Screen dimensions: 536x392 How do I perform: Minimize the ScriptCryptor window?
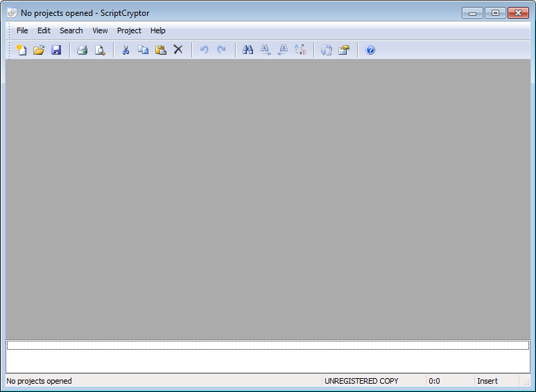(x=472, y=13)
